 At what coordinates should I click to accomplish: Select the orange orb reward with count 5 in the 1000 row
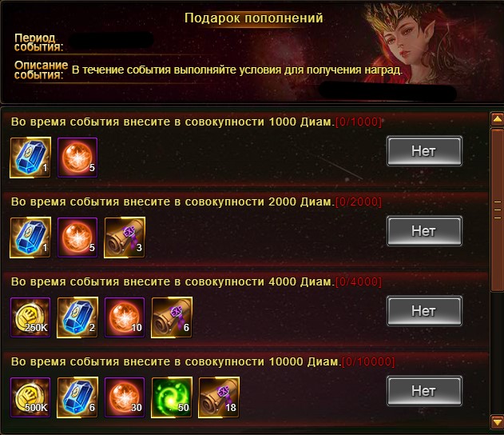[77, 158]
